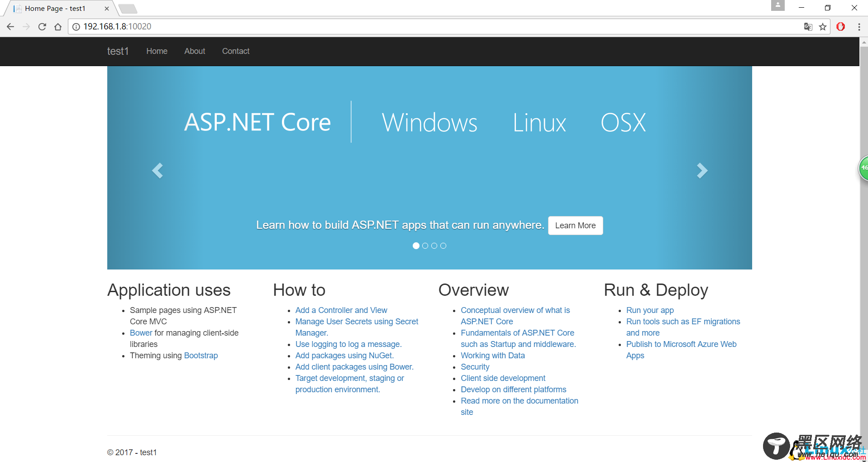This screenshot has height=462, width=868.
Task: Click the carousel next arrow
Action: tap(702, 171)
